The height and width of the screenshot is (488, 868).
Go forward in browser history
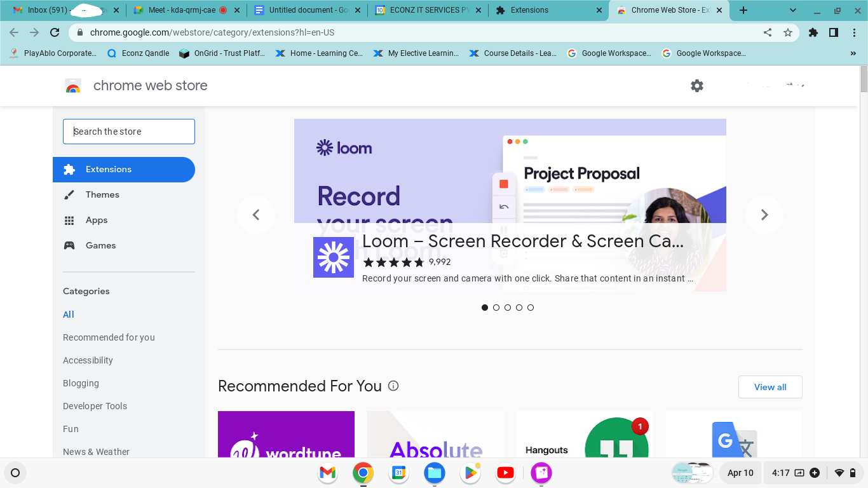[34, 32]
